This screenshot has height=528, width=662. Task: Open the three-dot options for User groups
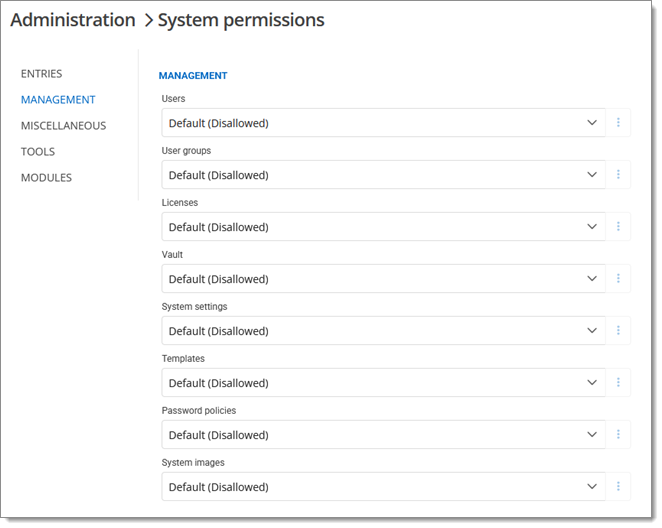click(x=618, y=175)
